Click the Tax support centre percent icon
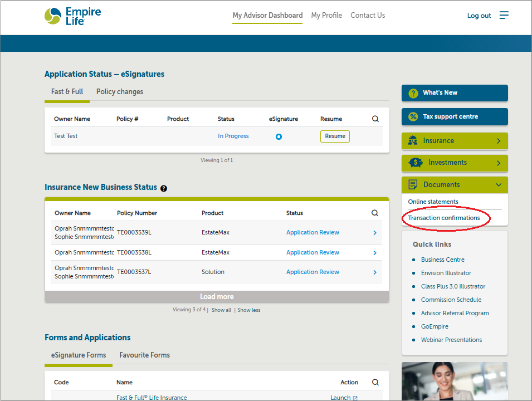 coord(413,117)
